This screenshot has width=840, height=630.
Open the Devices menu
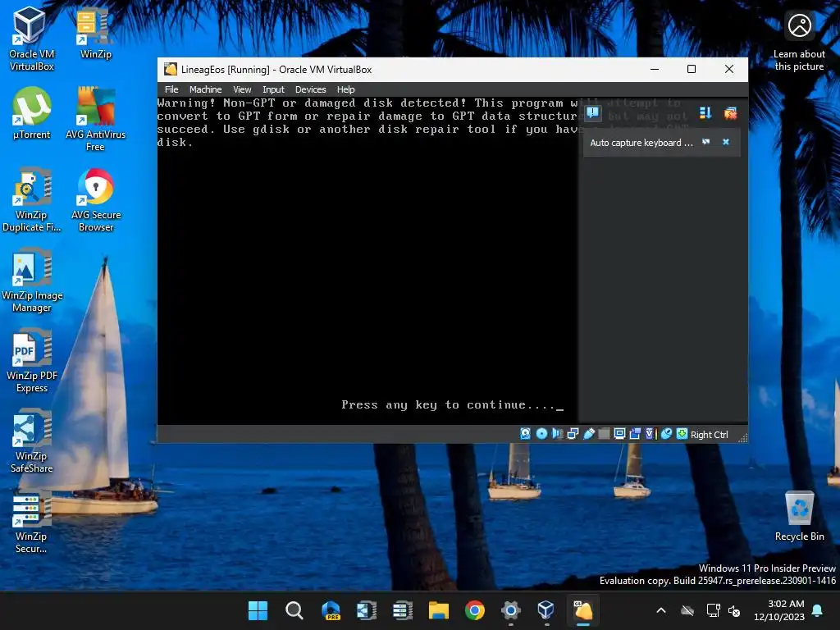click(310, 89)
